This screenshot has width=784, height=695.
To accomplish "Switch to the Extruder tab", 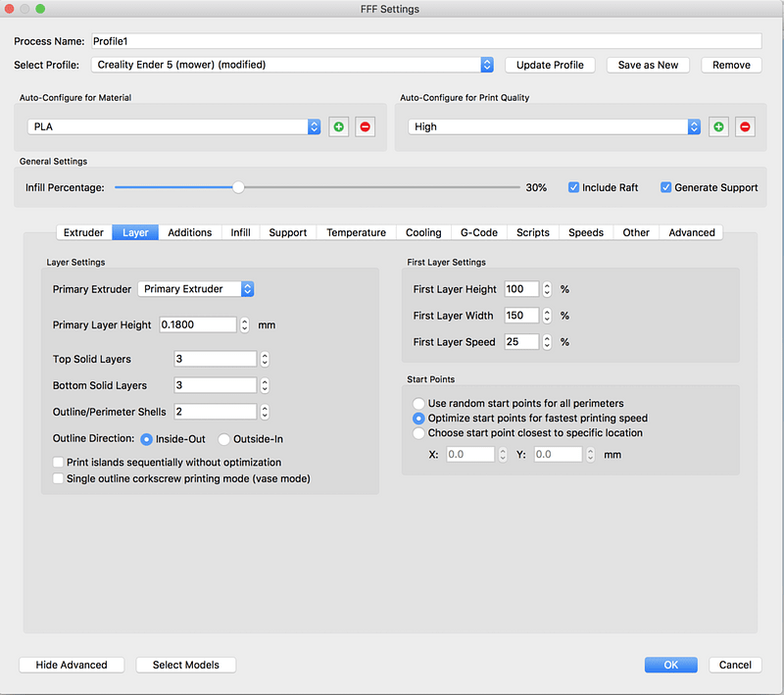I will (83, 232).
